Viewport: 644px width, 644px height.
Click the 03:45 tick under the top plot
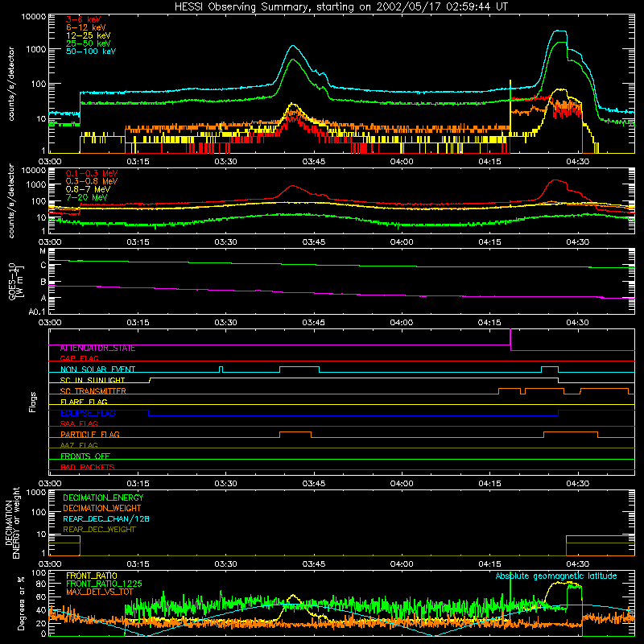[x=314, y=162]
